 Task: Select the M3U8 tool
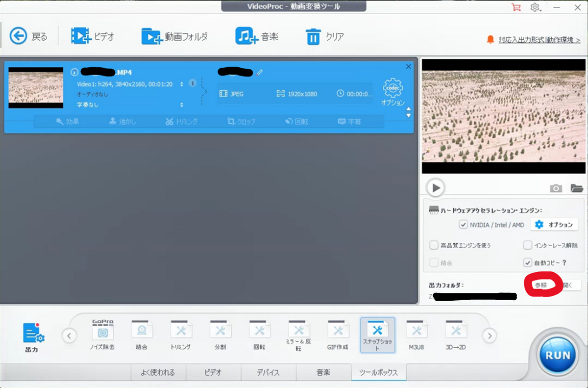(x=416, y=335)
